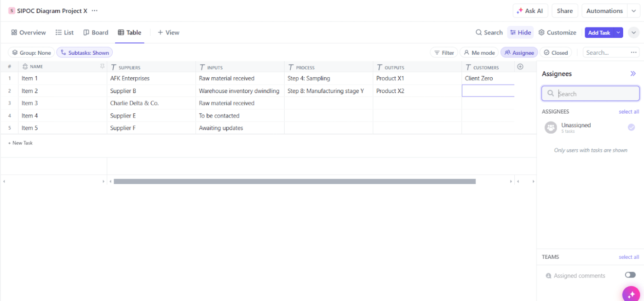Open the Add Task dropdown arrow
Viewport: 644px width, 301px height.
pos(618,33)
